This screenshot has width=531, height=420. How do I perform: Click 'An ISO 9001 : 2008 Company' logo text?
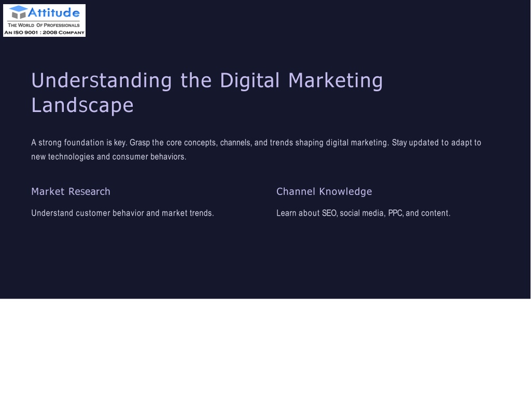(45, 33)
